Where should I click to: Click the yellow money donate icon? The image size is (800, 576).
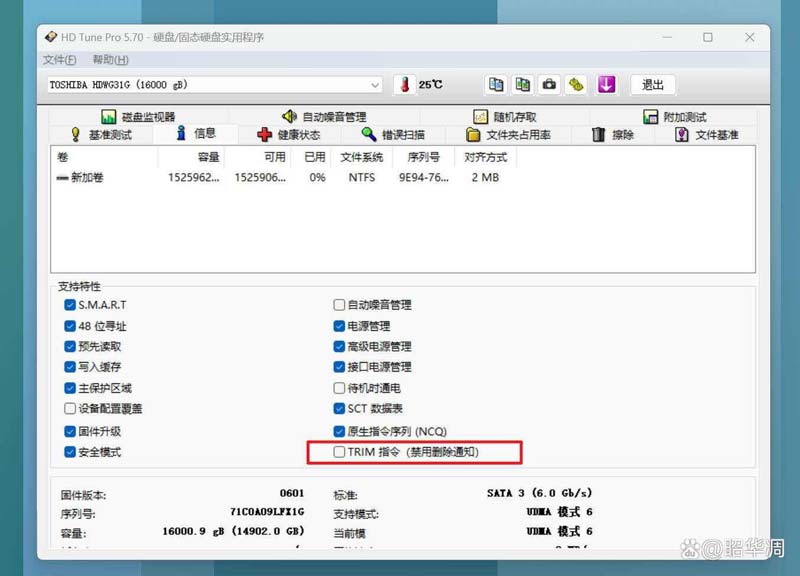(x=577, y=84)
